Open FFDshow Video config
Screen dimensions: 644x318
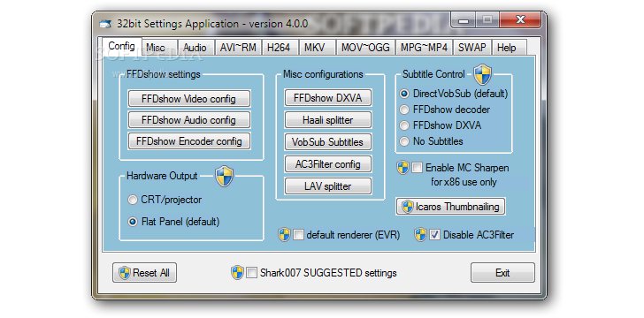[x=189, y=99]
